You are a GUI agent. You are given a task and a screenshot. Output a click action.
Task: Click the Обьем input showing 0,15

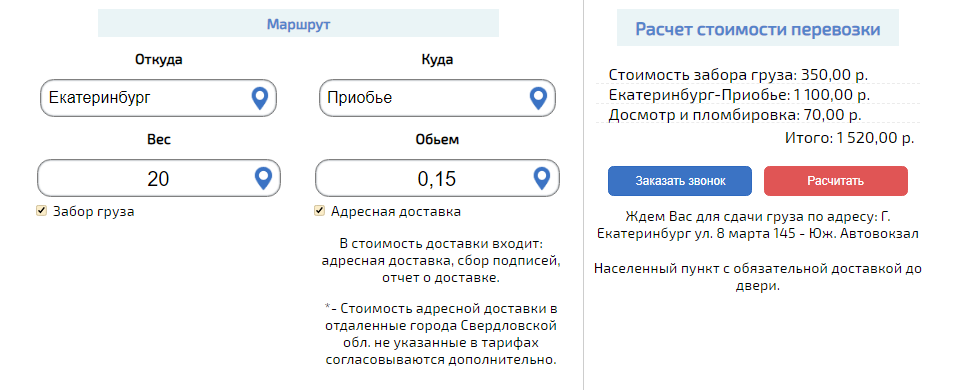[x=437, y=178]
